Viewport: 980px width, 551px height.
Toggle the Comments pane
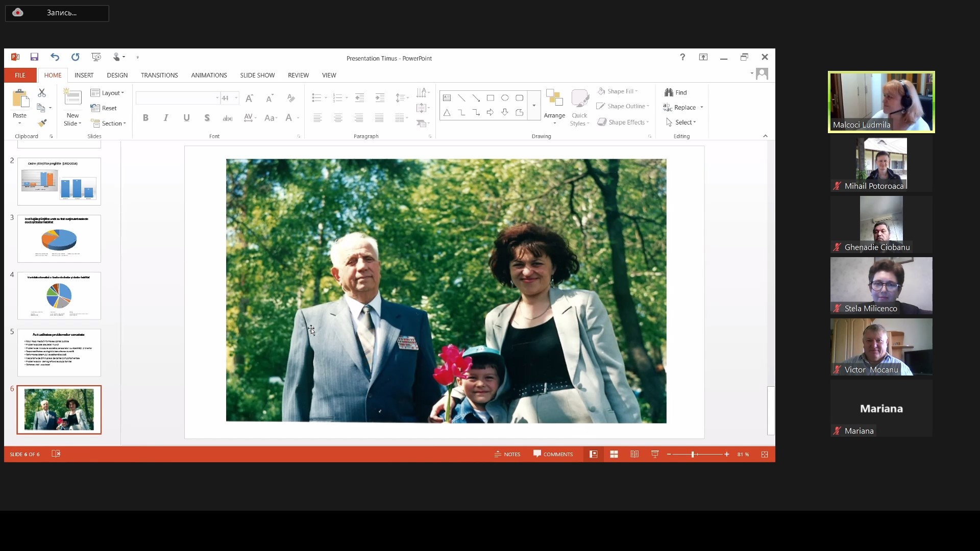coord(553,454)
